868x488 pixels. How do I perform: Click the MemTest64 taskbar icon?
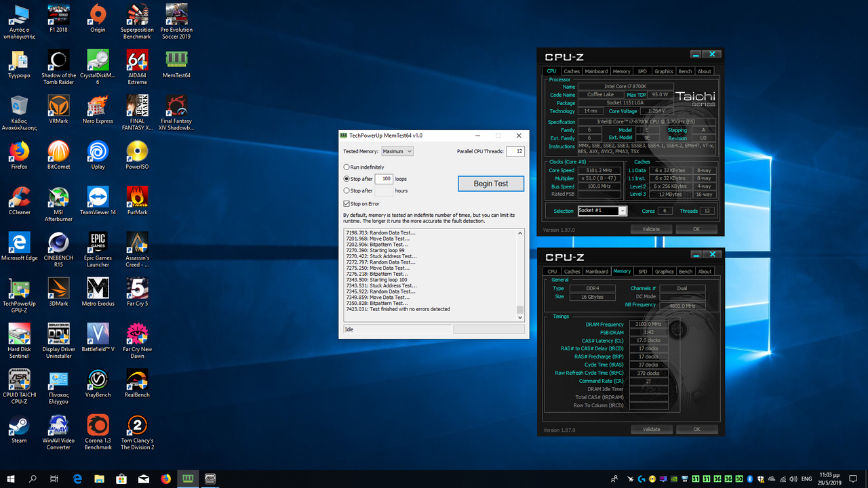click(x=187, y=479)
